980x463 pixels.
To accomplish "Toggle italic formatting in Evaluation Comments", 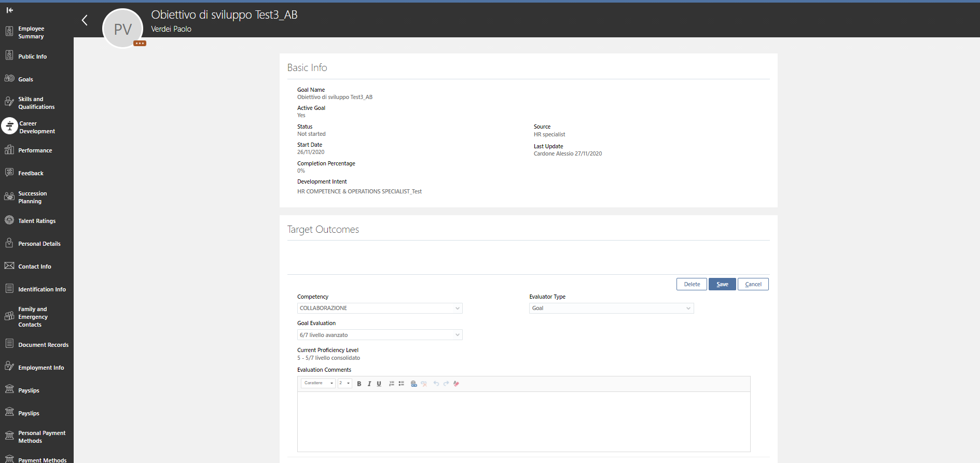I will 369,384.
